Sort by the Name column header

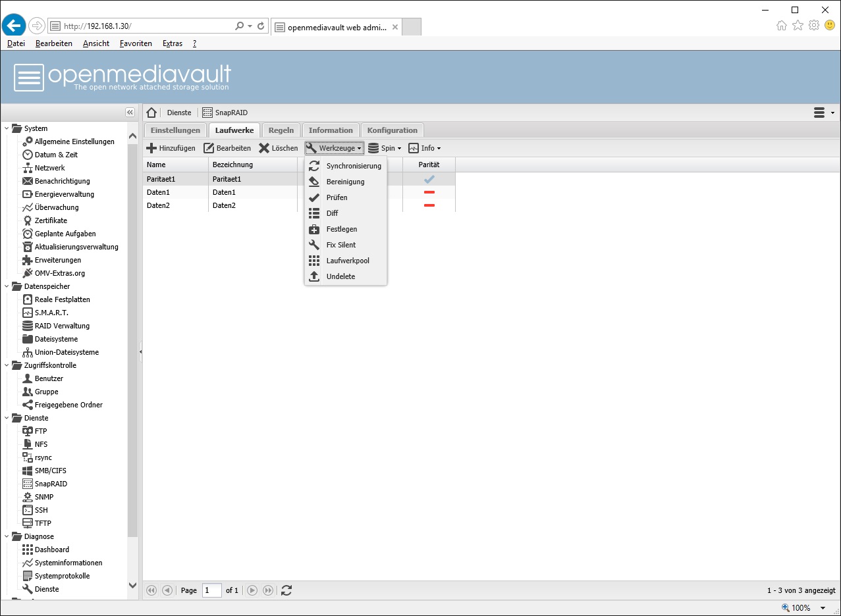(x=176, y=165)
